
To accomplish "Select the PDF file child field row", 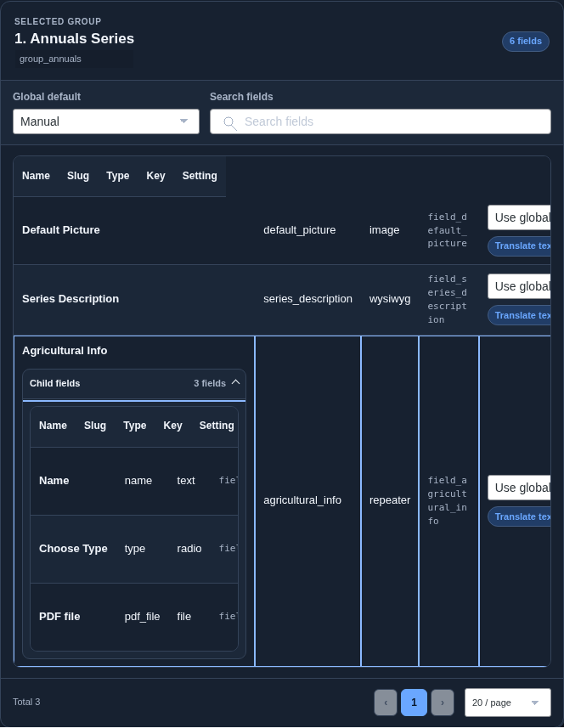I will pos(134,617).
